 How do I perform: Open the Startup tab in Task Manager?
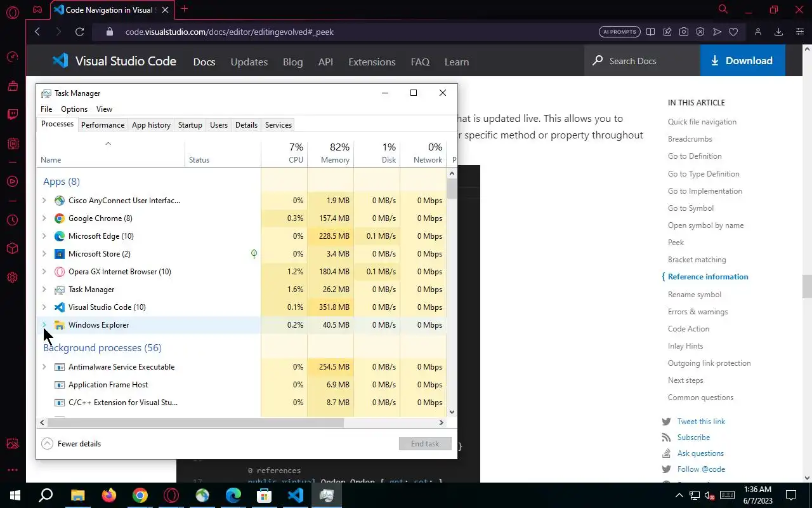pyautogui.click(x=190, y=125)
